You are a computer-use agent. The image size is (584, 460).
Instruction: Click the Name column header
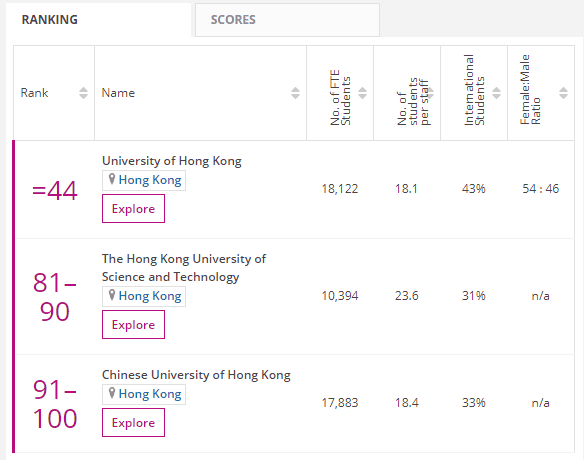[200, 93]
